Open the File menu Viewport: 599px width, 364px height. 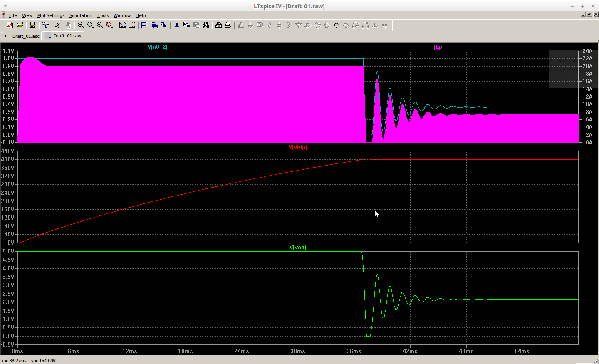[x=13, y=15]
